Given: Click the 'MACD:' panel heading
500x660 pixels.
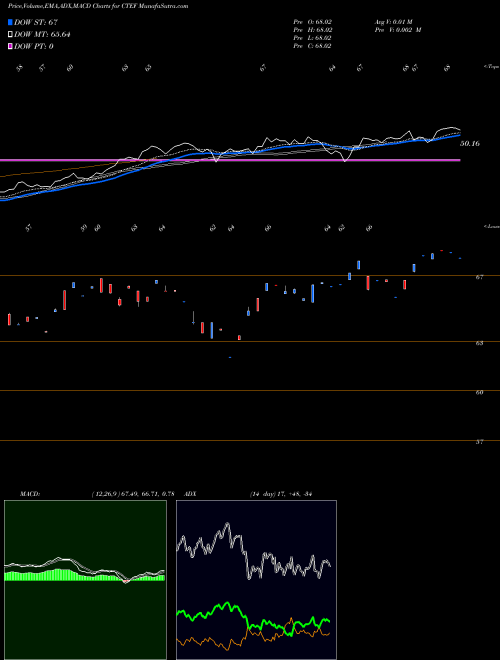Looking at the screenshot, I should click(29, 494).
